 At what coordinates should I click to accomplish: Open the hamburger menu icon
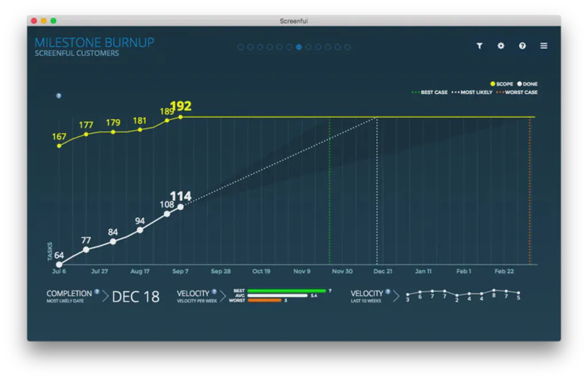coord(543,46)
